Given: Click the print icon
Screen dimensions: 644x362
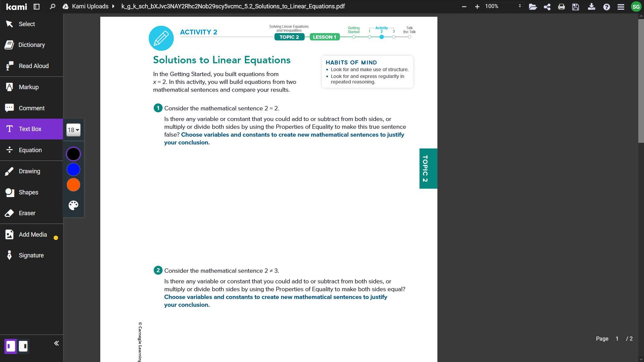Looking at the screenshot, I should [x=561, y=7].
